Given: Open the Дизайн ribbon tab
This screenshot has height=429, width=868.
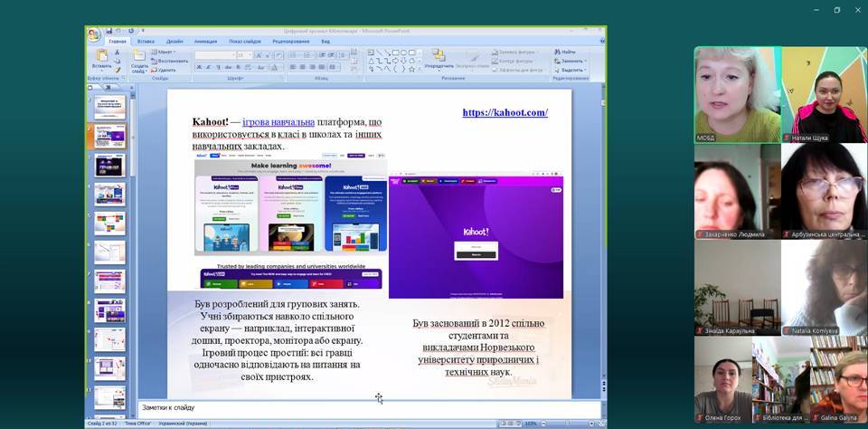Looking at the screenshot, I should (175, 42).
